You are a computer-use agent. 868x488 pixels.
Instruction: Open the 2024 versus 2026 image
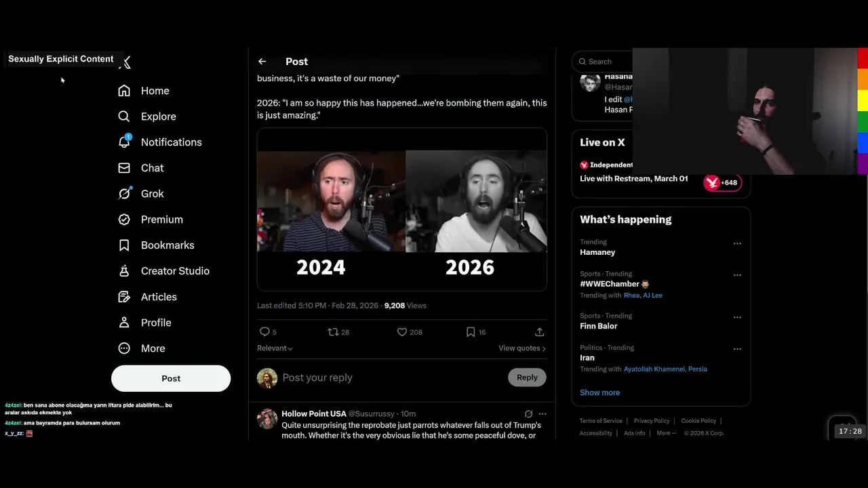401,209
